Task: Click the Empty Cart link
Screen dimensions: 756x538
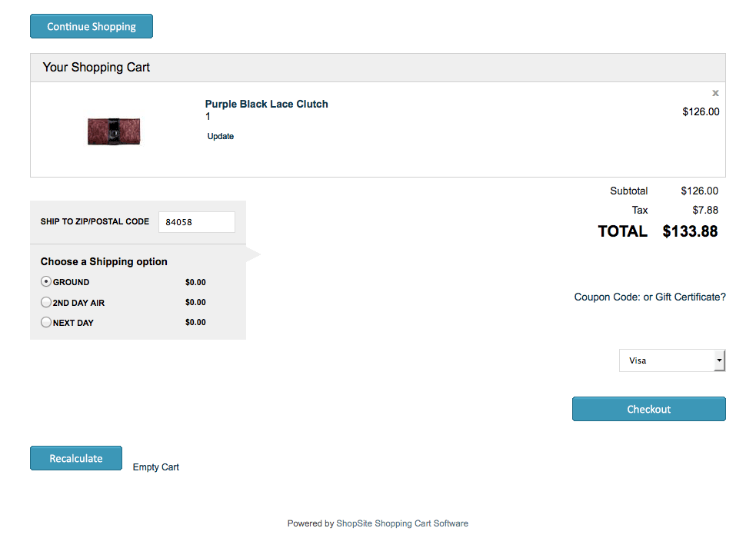Action: [x=155, y=467]
